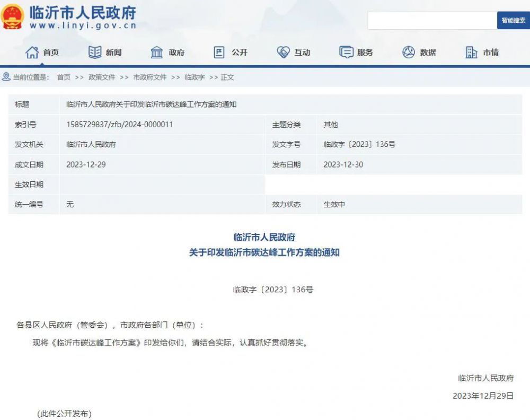Click the public disclosure document icon
Screen dimensions: 530x420
[219, 52]
